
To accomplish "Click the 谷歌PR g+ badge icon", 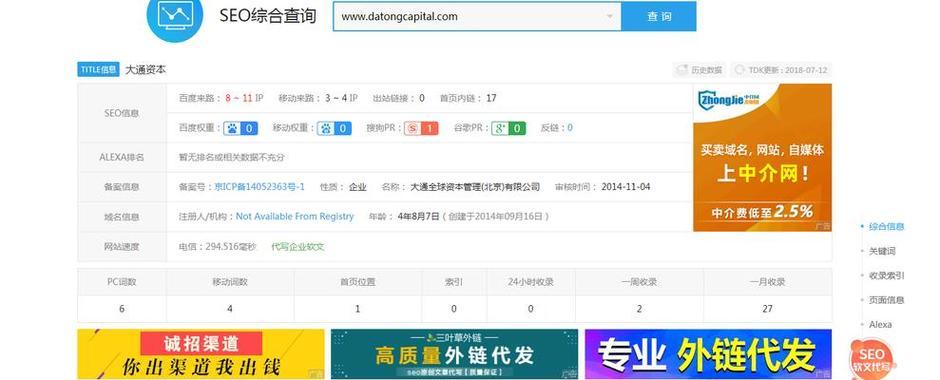I will [508, 128].
